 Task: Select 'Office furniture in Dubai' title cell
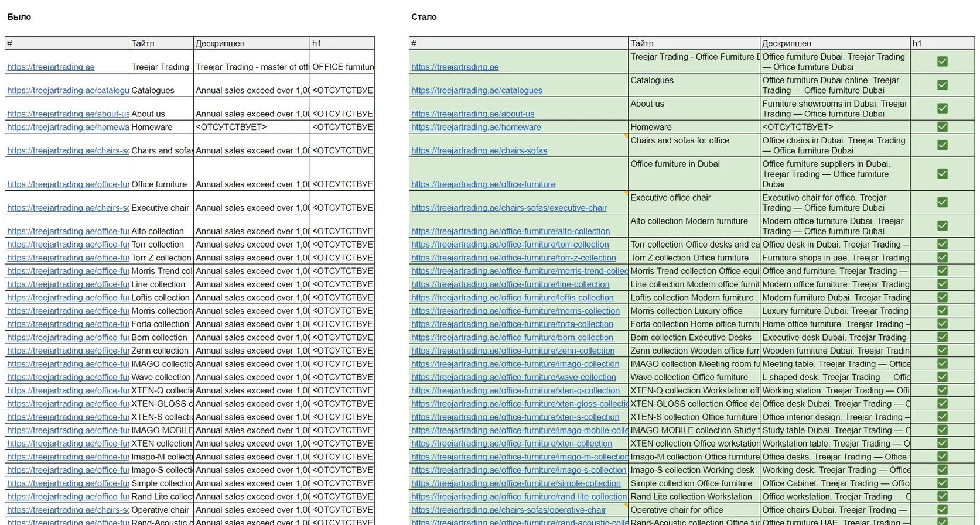pyautogui.click(x=694, y=174)
